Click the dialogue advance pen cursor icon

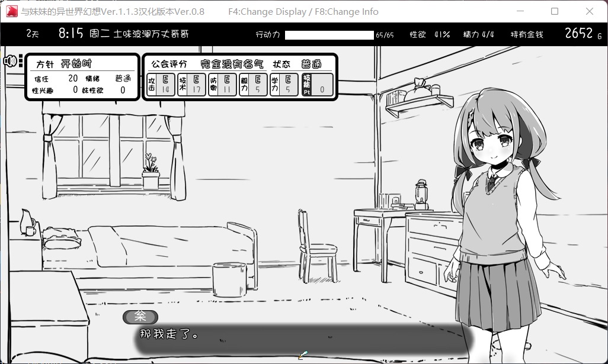(303, 355)
